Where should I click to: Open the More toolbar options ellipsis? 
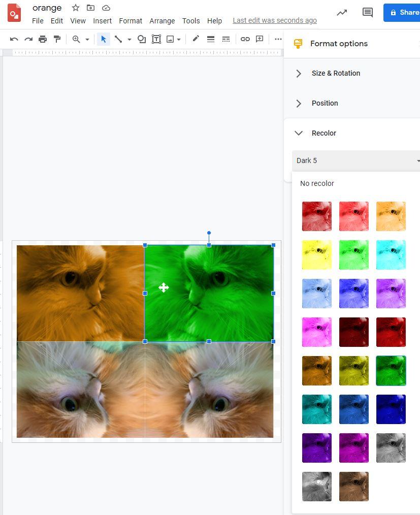click(x=278, y=39)
